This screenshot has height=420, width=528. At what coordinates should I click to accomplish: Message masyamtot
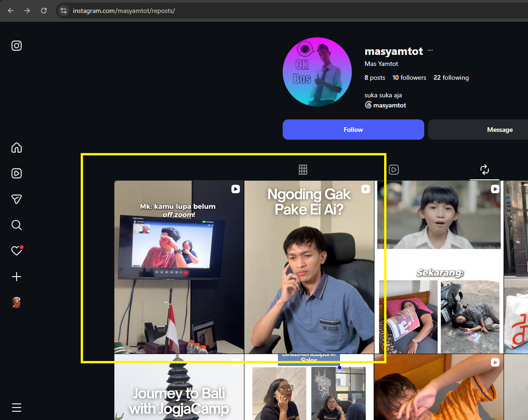click(x=500, y=130)
